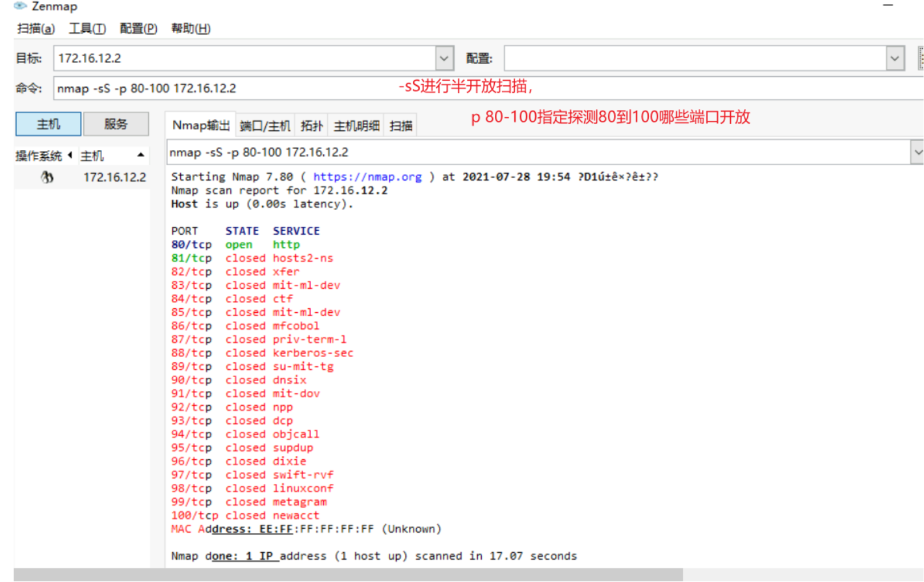Screen dimensions: 924x582
Task: Click the '94/tcp' objcall line
Action: 245,434
